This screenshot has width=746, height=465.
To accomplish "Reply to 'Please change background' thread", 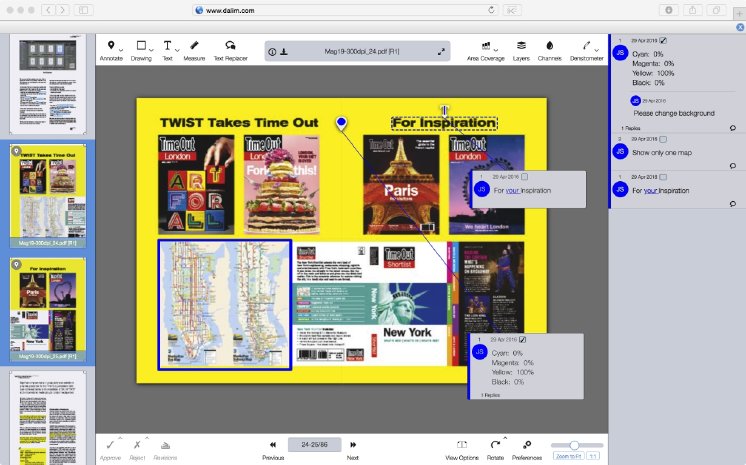I will click(733, 128).
